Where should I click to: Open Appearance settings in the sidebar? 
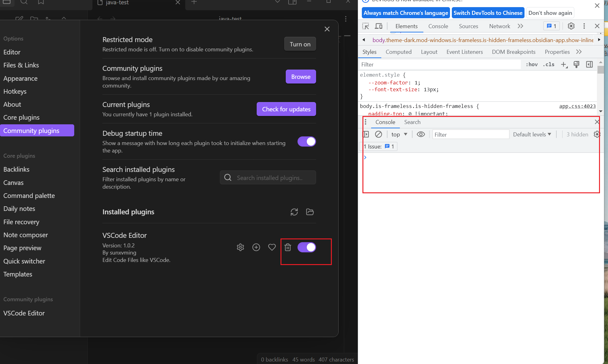coord(20,78)
